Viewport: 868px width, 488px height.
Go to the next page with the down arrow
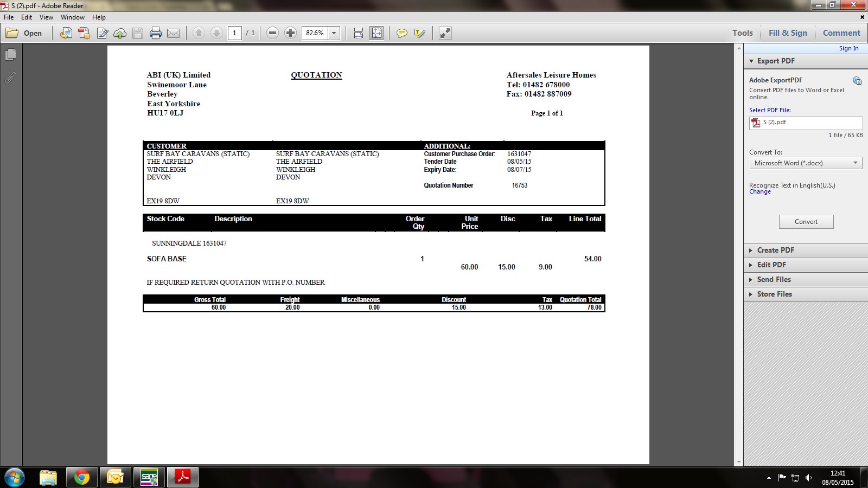click(x=216, y=33)
